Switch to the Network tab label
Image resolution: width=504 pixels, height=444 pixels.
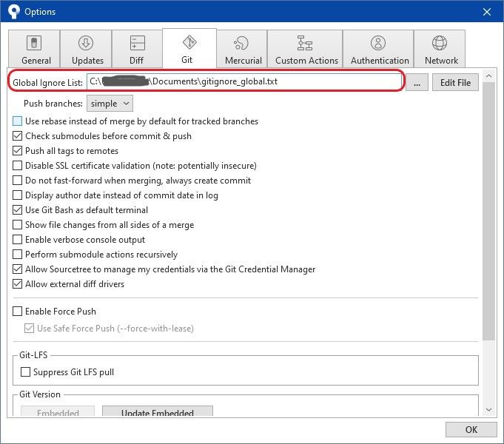441,61
